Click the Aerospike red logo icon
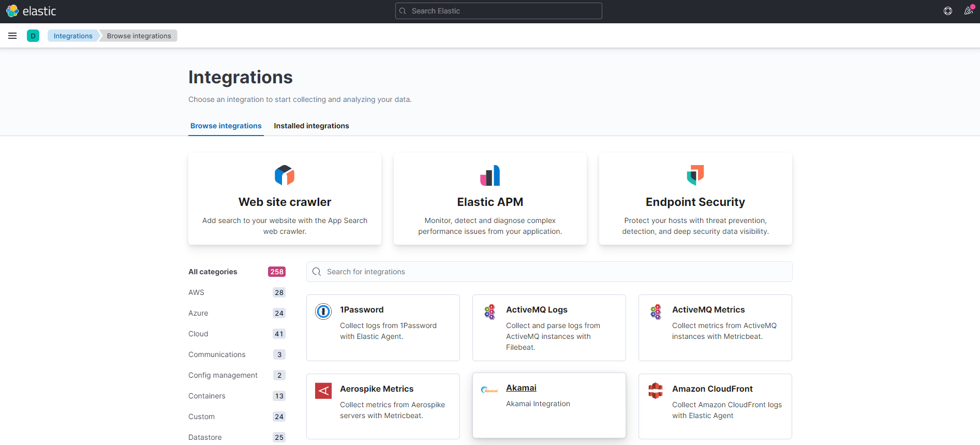Screen dimensions: 980x445 click(x=323, y=391)
